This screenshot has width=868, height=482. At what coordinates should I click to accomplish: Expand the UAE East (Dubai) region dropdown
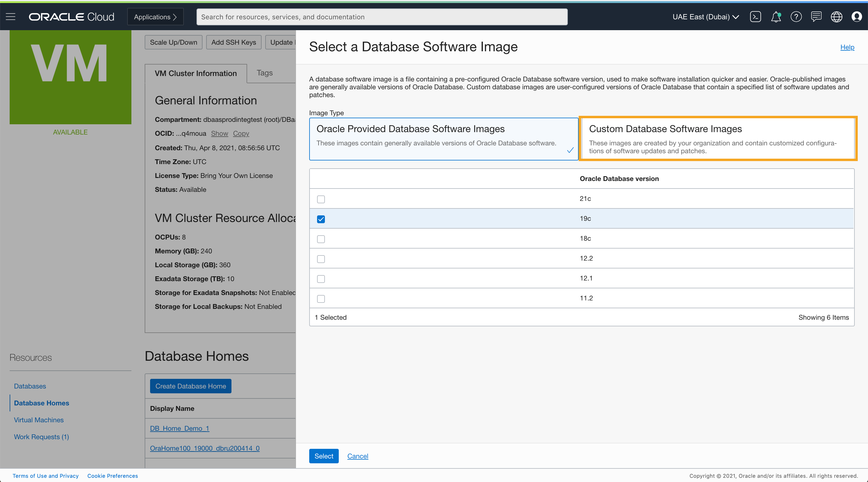coord(706,17)
